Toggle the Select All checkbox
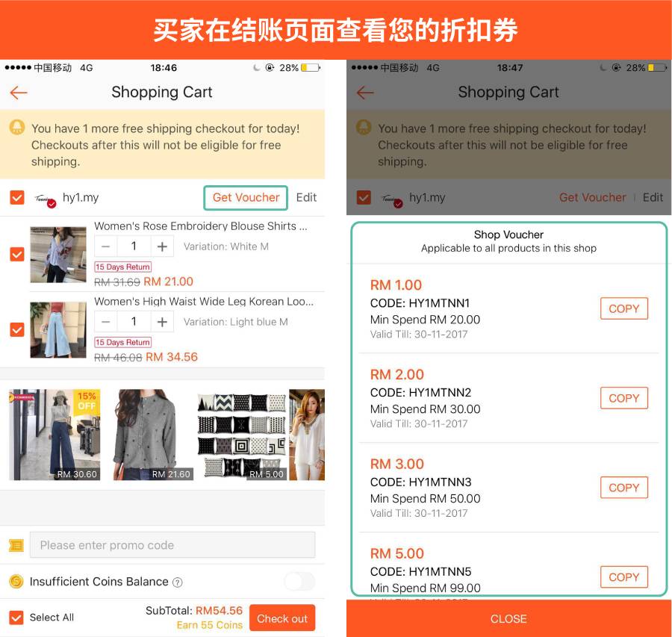Screen dimensions: 672x637 (x=16, y=618)
